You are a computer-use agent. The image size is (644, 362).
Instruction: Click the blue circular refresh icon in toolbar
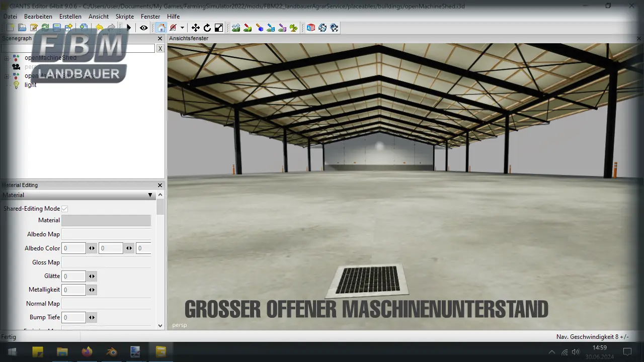point(323,28)
